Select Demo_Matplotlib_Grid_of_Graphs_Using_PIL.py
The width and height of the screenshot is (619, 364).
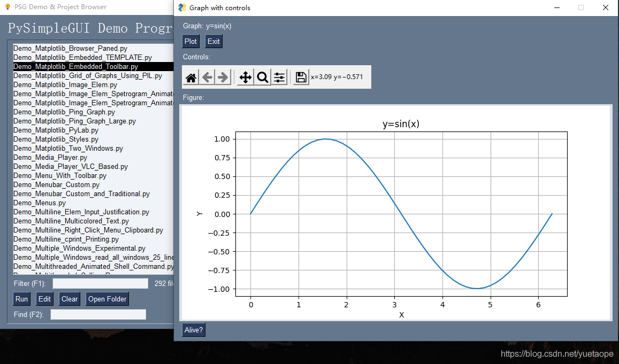93,76
